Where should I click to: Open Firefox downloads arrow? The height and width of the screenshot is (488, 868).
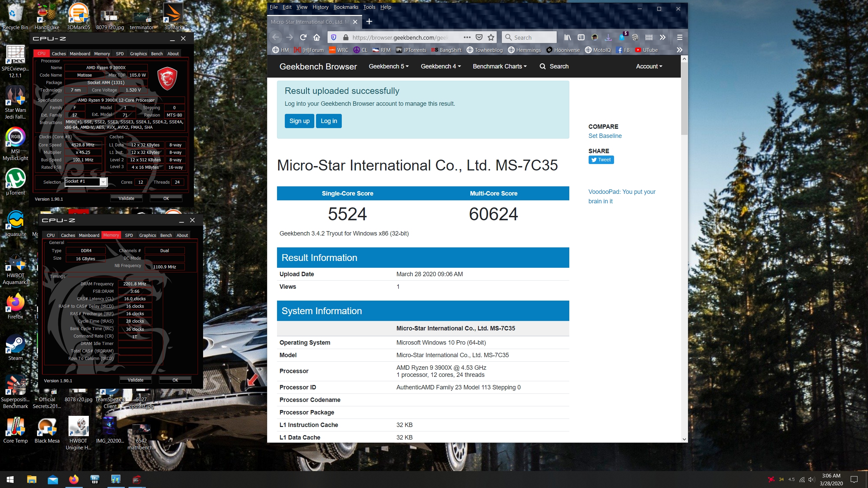(x=608, y=37)
